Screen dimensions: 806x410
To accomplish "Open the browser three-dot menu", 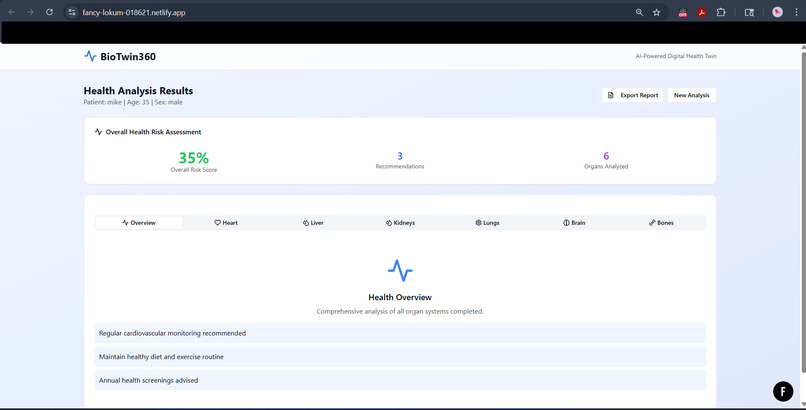I will [x=796, y=12].
